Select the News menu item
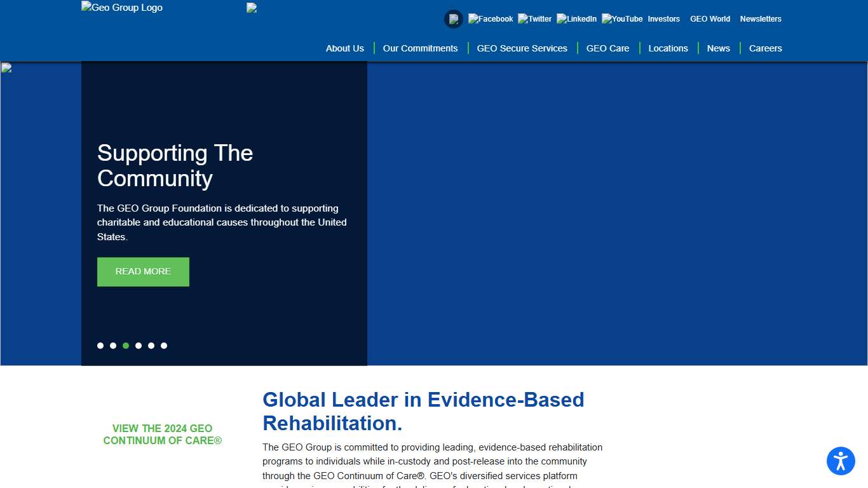Viewport: 868px width, 488px height. (x=718, y=48)
